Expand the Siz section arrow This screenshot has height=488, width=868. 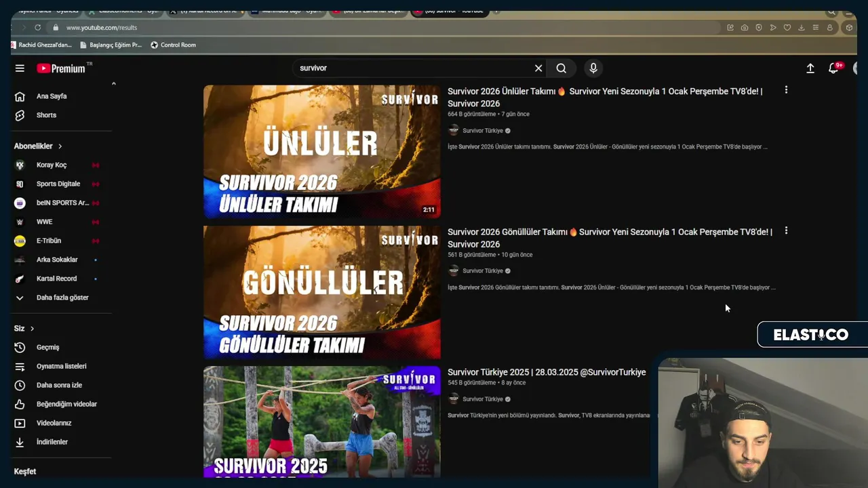tap(32, 329)
